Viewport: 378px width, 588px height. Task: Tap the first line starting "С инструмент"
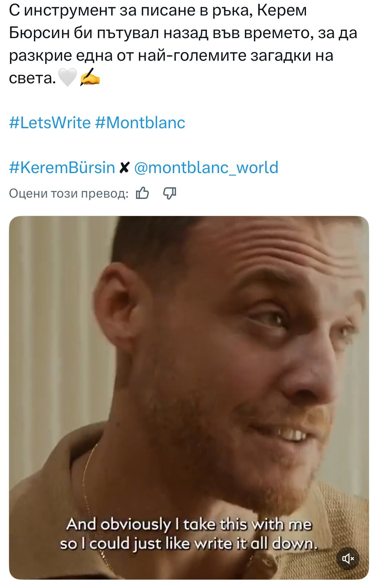(x=158, y=11)
